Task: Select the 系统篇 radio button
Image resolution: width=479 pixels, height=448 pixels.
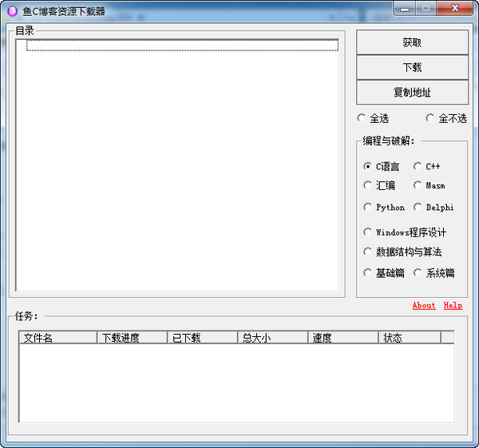Action: coord(418,272)
